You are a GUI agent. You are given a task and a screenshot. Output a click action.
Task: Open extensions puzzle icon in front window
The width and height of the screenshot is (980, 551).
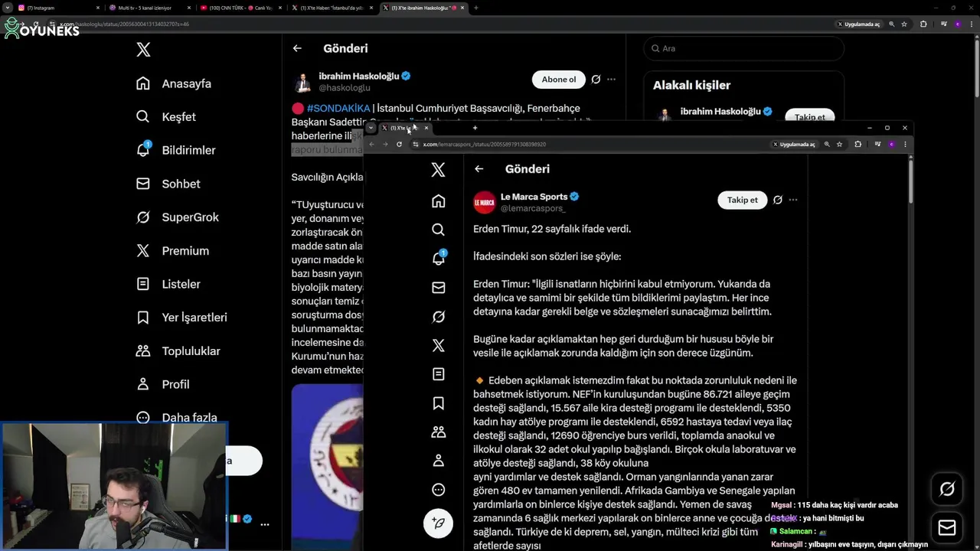(857, 144)
